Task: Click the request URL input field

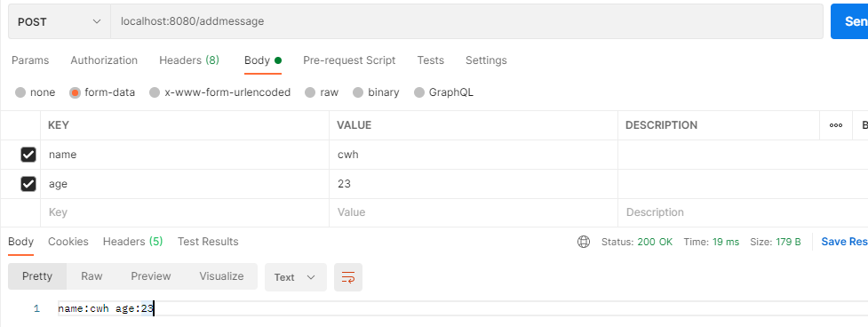Action: [x=467, y=21]
